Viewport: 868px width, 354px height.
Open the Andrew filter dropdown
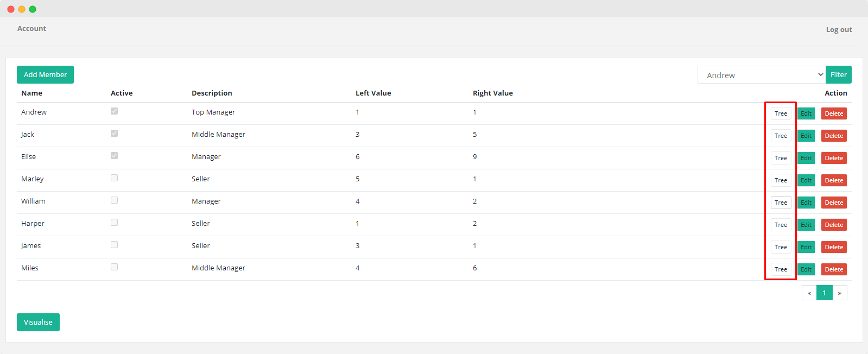click(762, 75)
